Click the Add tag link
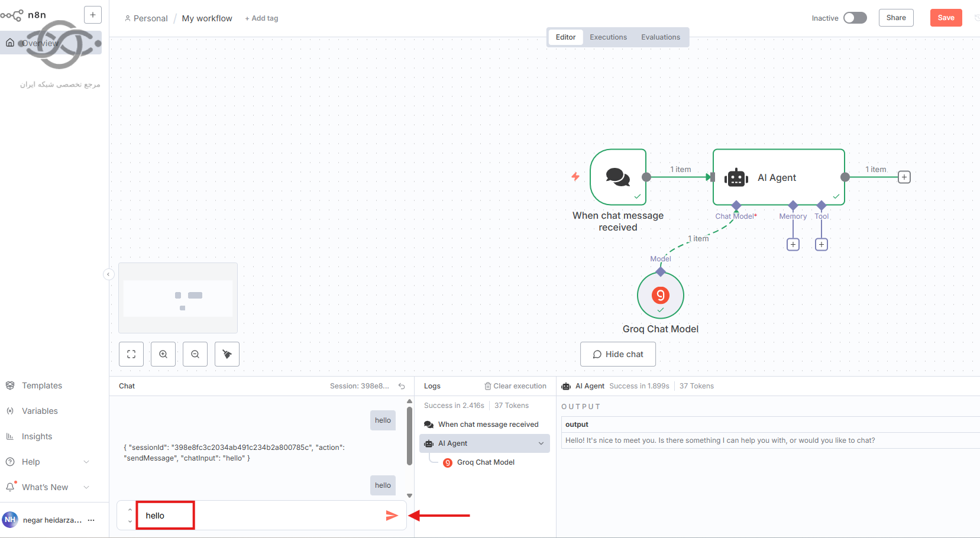 (261, 18)
